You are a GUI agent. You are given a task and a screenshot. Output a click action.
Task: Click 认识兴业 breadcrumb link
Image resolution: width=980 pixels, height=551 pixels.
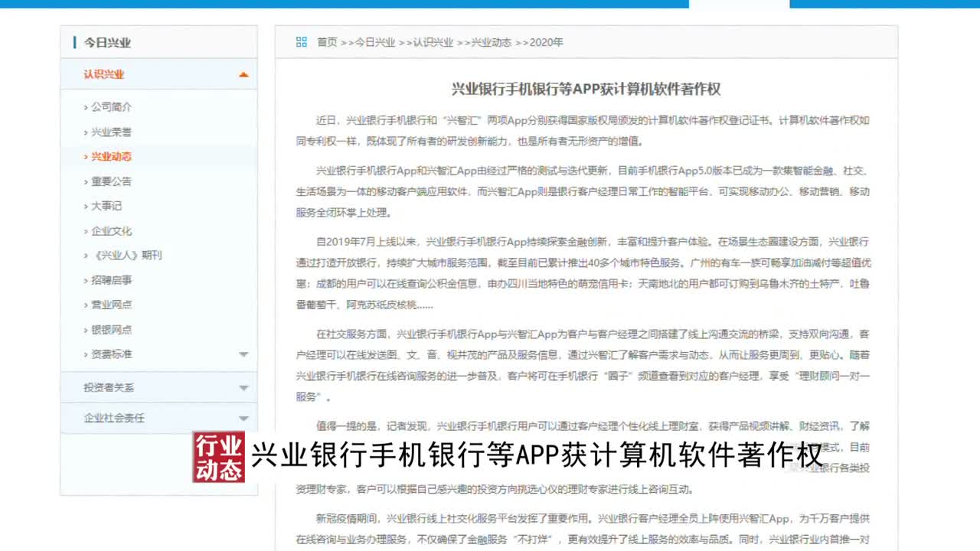433,42
